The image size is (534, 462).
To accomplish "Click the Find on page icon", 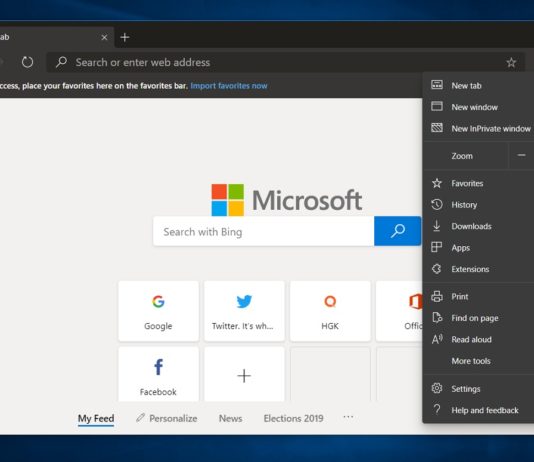I will (437, 318).
